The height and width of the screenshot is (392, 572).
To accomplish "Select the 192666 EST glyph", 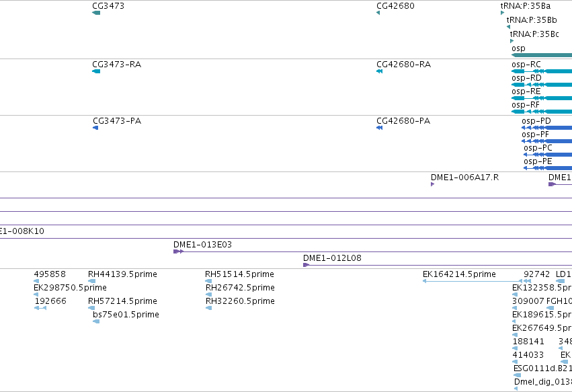I will tap(40, 308).
